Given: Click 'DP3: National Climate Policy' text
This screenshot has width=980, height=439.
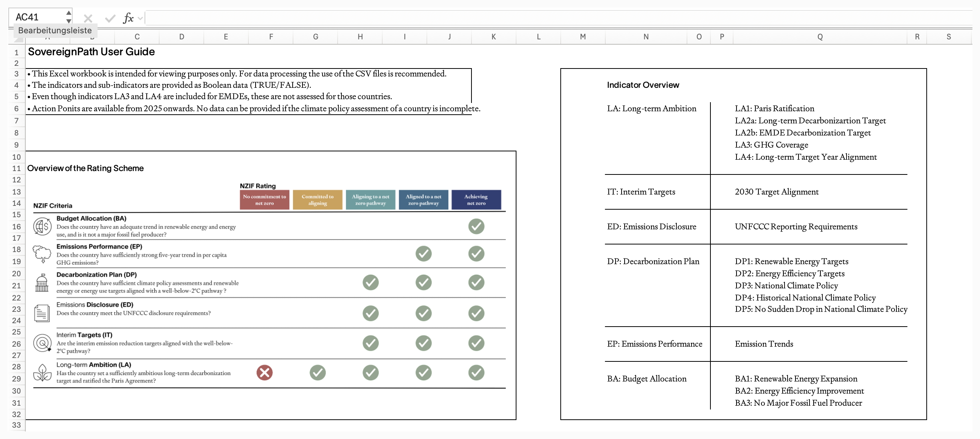Looking at the screenshot, I should [x=786, y=286].
